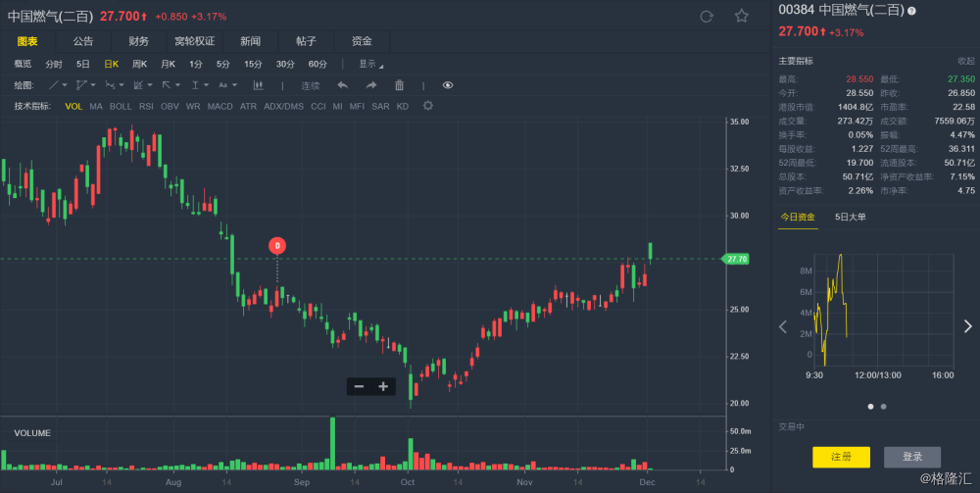Go to next panel with right arrow
This screenshot has width=980, height=493.
tap(968, 326)
